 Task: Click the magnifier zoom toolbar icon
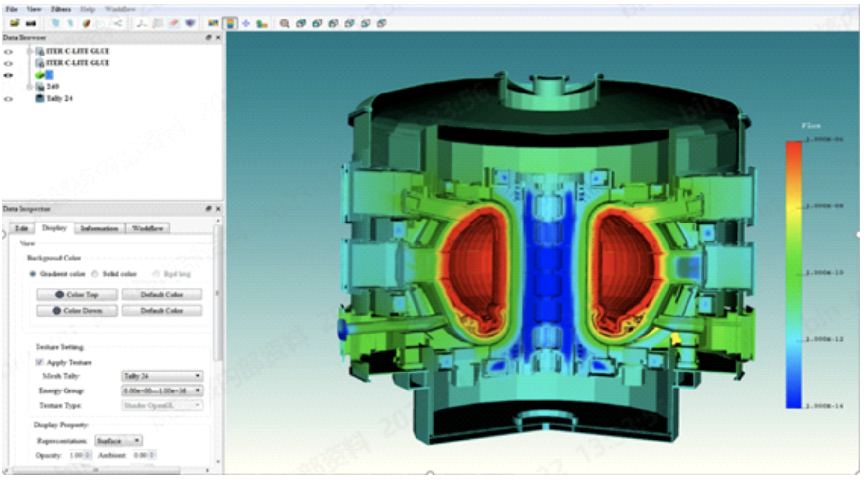[x=285, y=23]
